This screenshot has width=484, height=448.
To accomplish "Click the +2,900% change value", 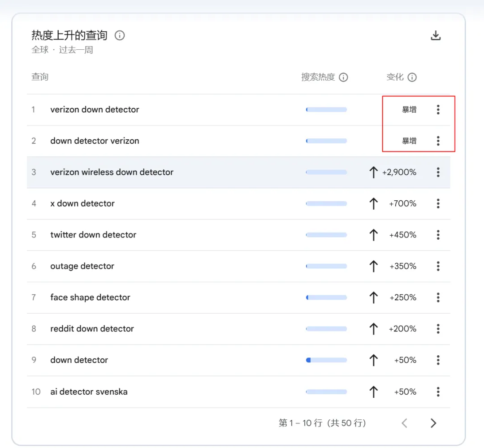I will point(399,172).
